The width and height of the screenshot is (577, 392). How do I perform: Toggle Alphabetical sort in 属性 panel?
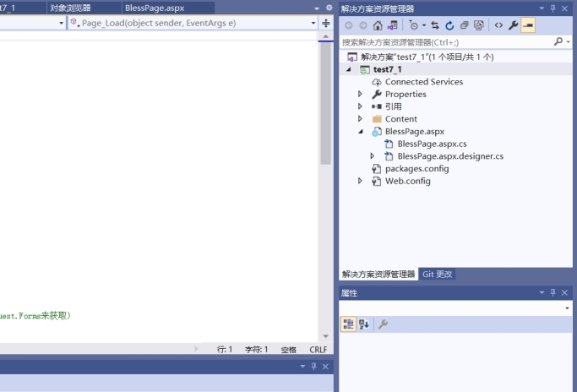coord(364,324)
